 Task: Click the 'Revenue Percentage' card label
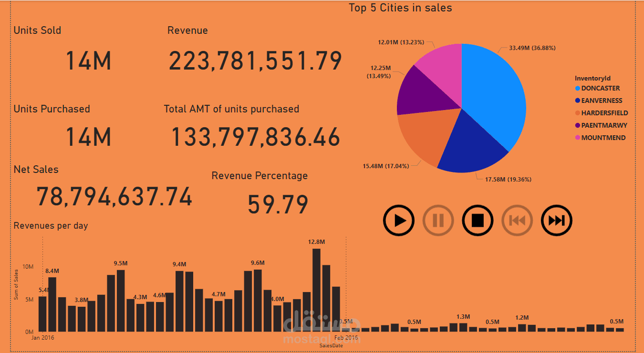click(260, 176)
